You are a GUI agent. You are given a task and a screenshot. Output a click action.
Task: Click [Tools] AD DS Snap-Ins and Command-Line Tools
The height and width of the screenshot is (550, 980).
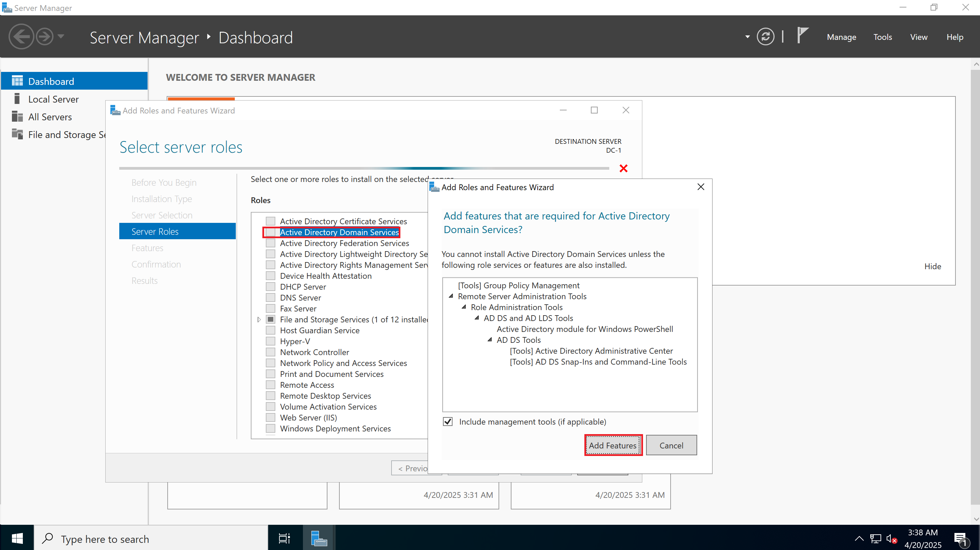(598, 362)
